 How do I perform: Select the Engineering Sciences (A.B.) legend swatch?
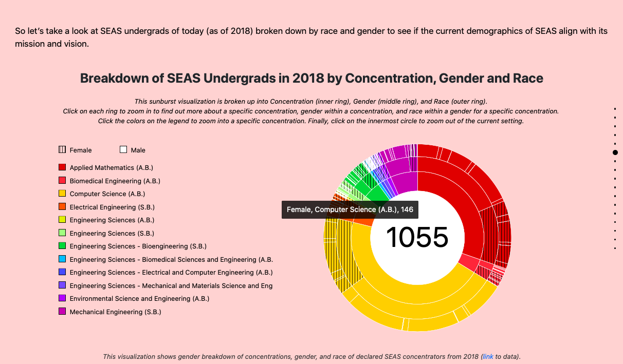coord(62,220)
